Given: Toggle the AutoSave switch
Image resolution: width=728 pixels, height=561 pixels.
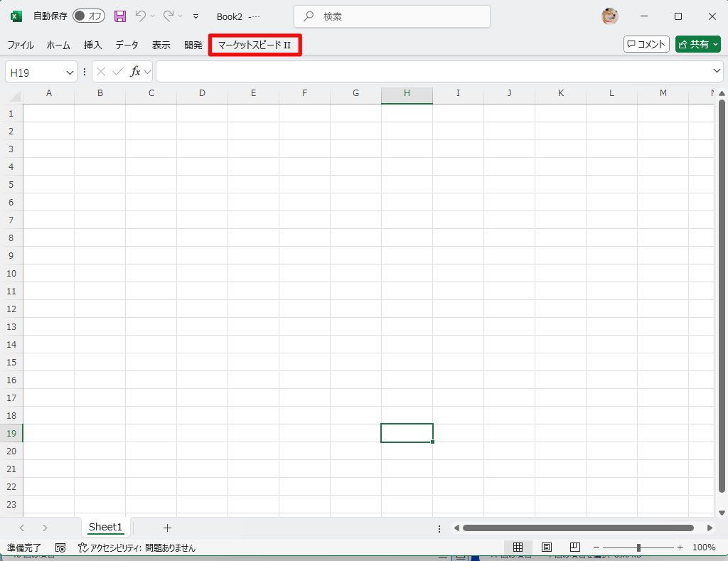Looking at the screenshot, I should 89,16.
